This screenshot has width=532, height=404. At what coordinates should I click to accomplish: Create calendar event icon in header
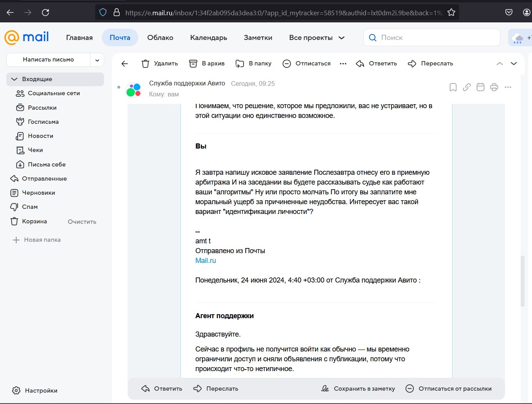tap(480, 87)
